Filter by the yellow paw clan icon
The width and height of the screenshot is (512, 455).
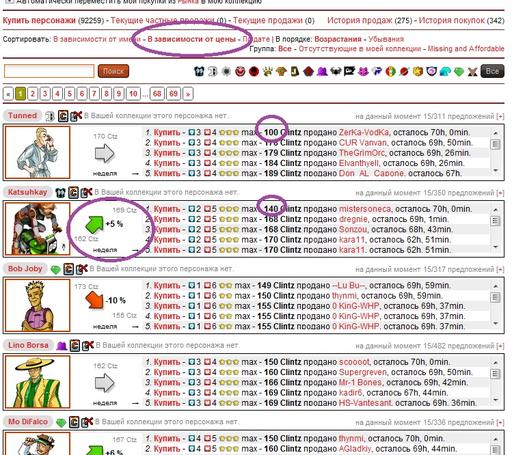pos(267,71)
